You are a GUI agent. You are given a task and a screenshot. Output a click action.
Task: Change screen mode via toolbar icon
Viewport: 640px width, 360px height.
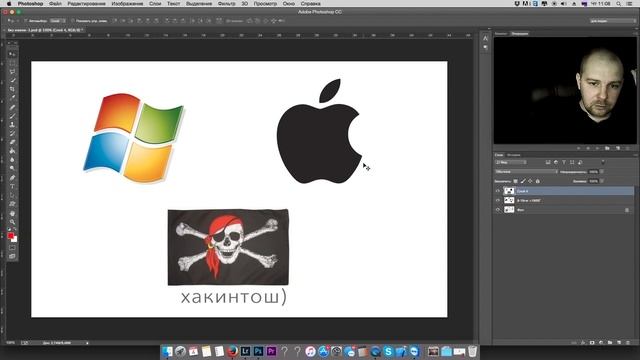[12, 256]
